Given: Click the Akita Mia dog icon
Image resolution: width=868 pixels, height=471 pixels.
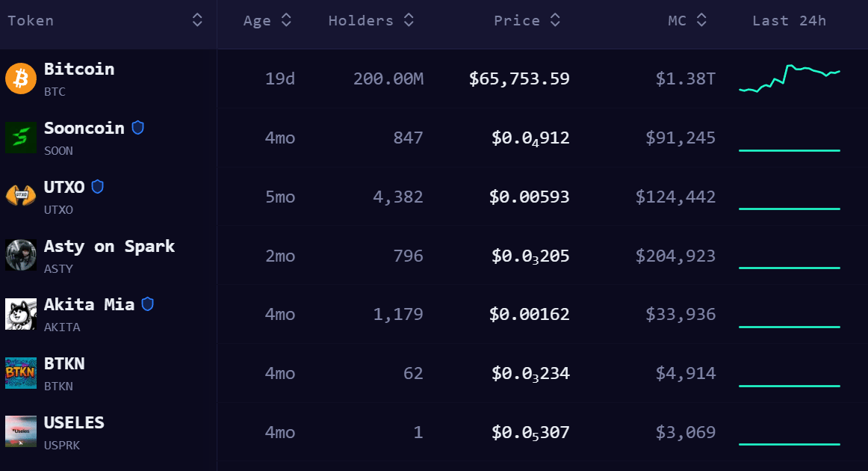Looking at the screenshot, I should [x=21, y=314].
